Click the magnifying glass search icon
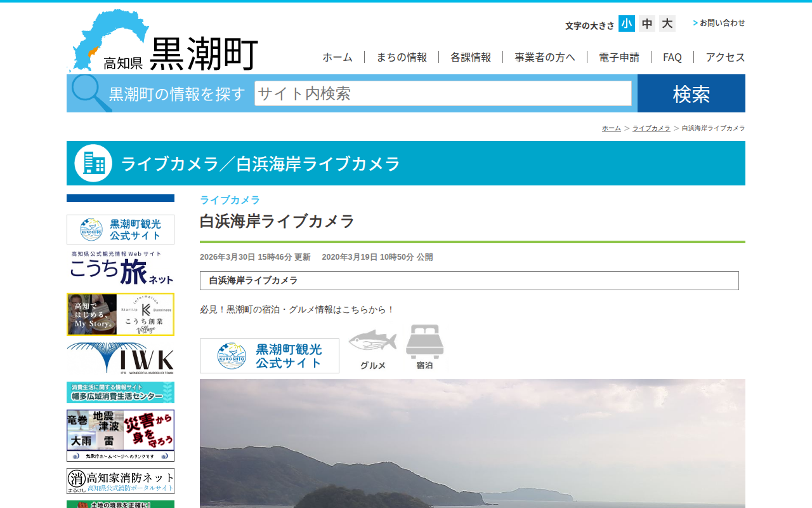 91,93
